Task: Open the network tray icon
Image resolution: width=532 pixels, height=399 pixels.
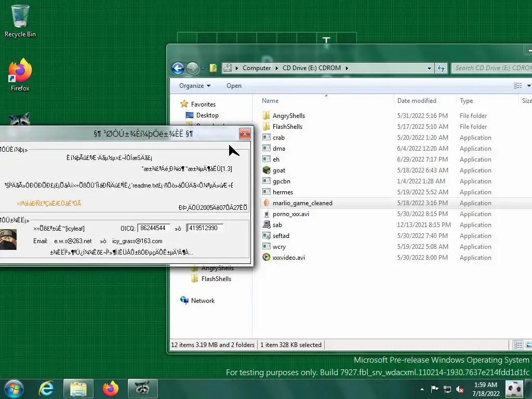Action: pyautogui.click(x=447, y=389)
